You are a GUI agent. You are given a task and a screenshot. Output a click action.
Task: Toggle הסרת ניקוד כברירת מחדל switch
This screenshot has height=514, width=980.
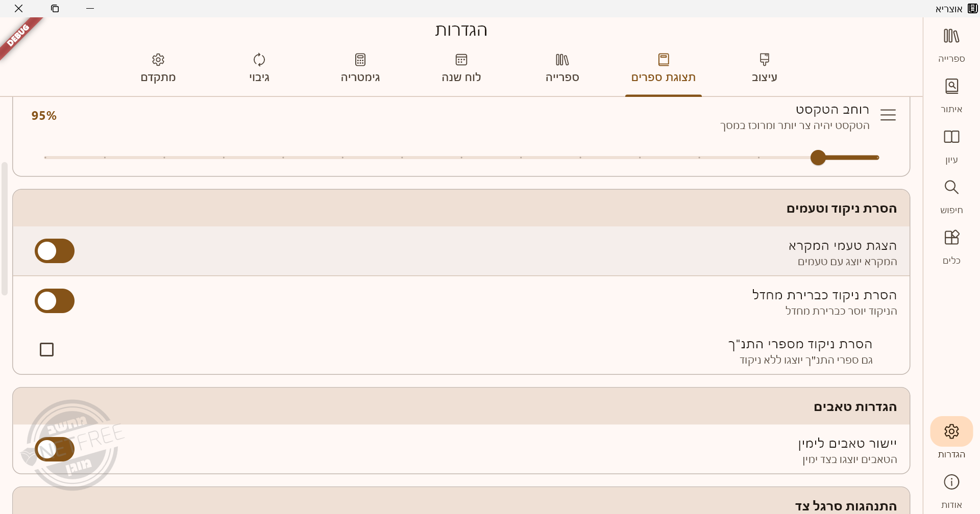pos(55,301)
